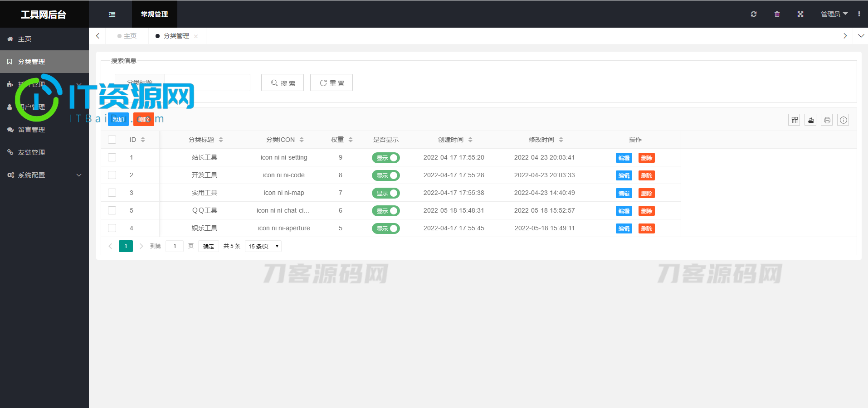868x408 pixels.
Task: Click 编辑 for the 开发工具 row
Action: coord(624,175)
